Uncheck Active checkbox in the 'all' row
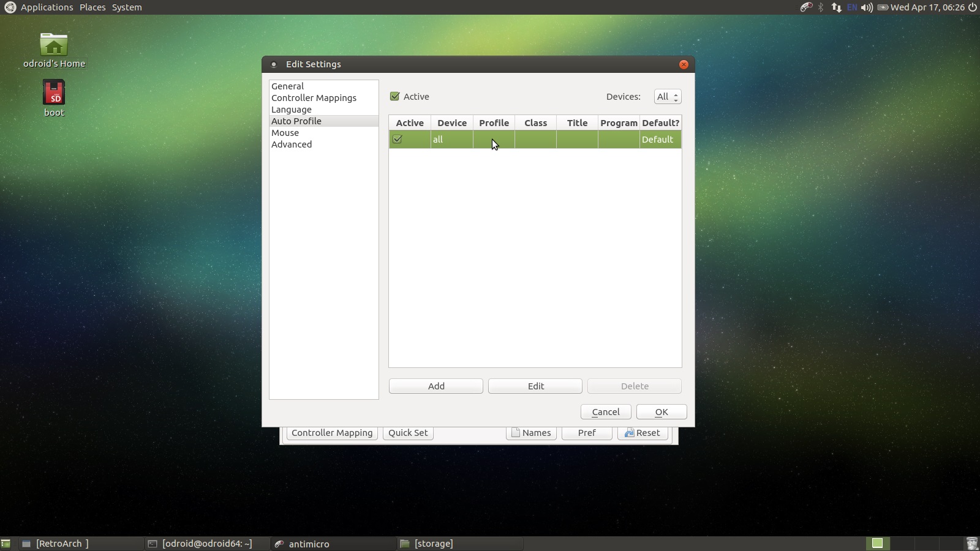Screen dimensions: 980x551 click(x=398, y=140)
